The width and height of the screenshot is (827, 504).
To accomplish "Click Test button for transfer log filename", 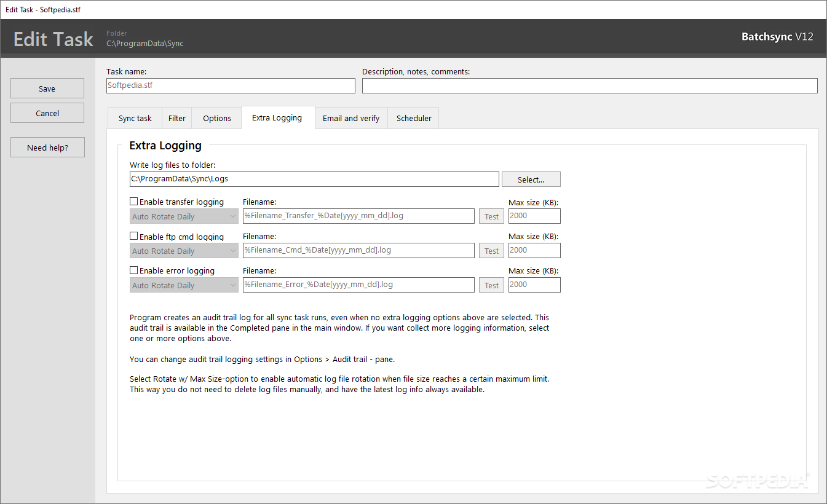I will 491,216.
